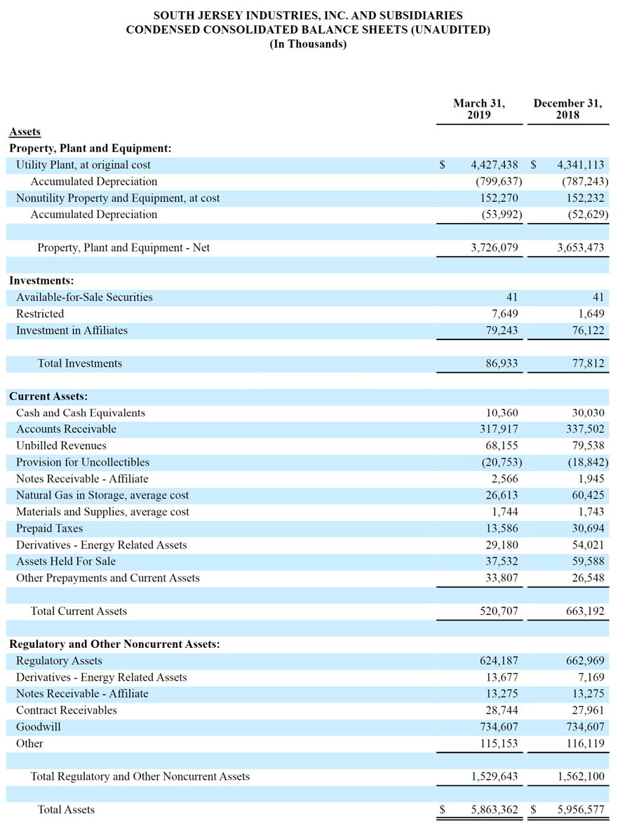Viewport: 618px width, 840px height.
Task: Click the Restricted value 7,649
Action: (x=505, y=314)
